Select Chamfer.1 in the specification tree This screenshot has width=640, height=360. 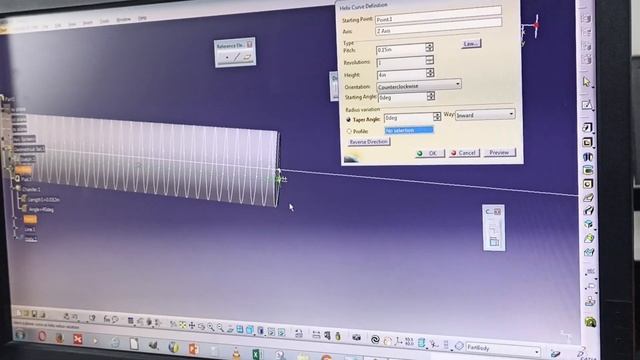click(x=28, y=189)
